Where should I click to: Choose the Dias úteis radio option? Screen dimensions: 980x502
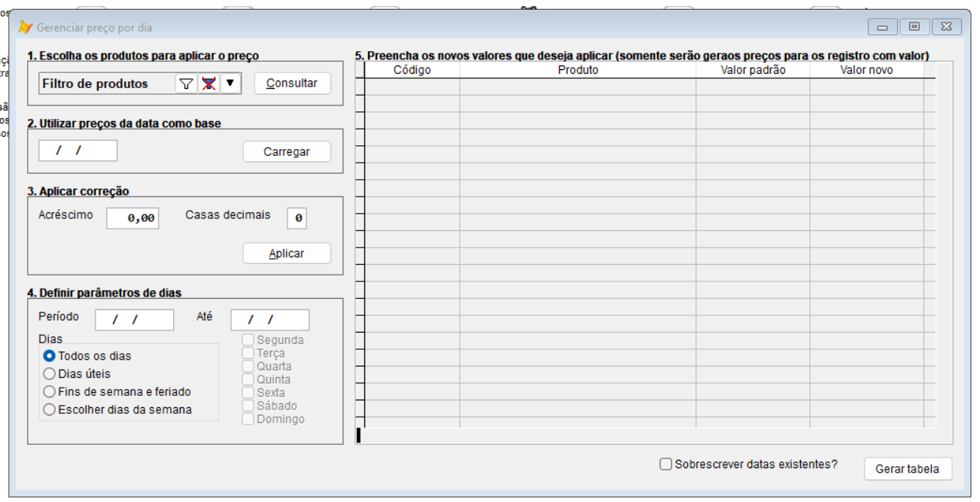pos(50,373)
